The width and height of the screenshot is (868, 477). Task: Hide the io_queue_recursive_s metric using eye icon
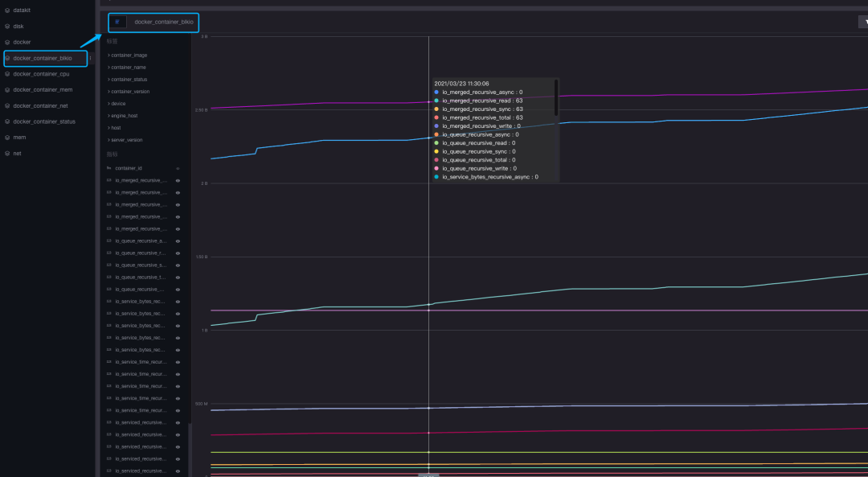(178, 265)
